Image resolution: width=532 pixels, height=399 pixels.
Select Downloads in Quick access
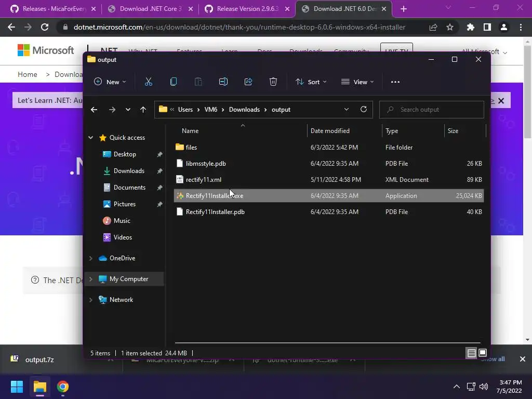click(x=129, y=170)
